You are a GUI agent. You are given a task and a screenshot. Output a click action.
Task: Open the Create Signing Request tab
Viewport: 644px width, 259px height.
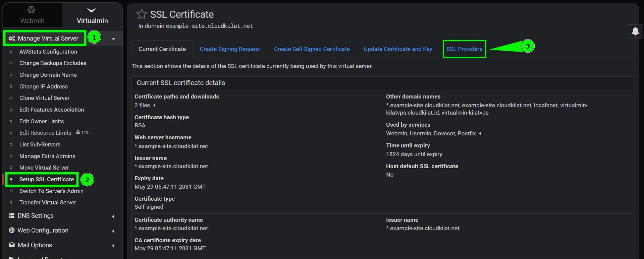coord(230,49)
